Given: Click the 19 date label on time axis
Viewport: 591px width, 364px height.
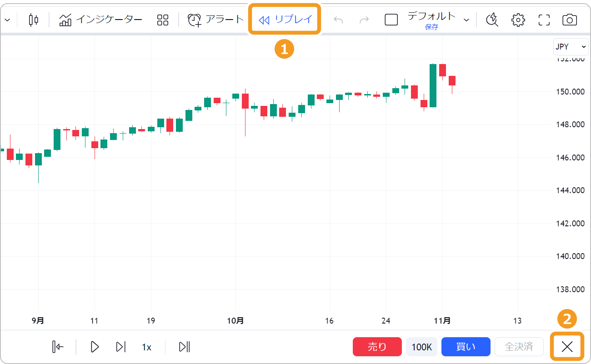Looking at the screenshot, I should 151,321.
